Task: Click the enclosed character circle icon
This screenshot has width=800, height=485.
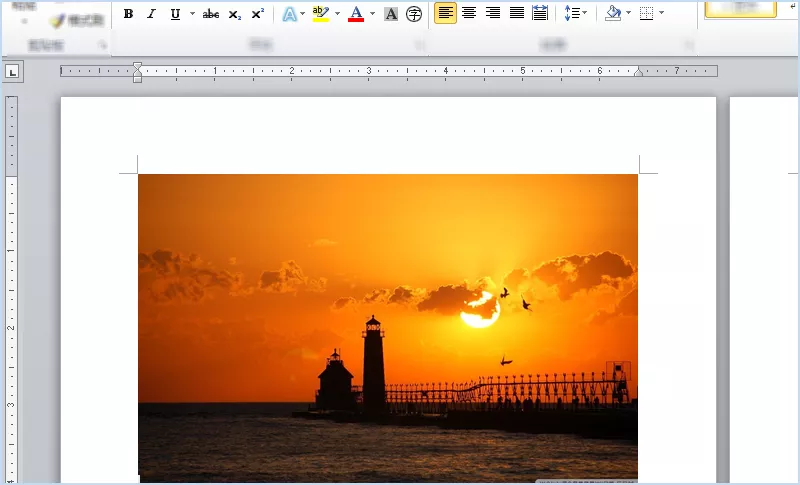Action: pos(413,14)
